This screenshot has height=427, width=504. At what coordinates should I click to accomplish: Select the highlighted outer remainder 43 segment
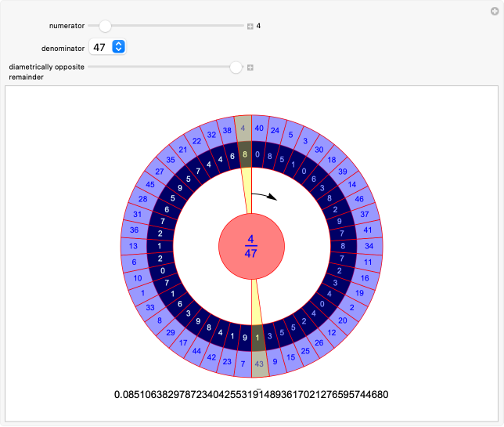tap(258, 364)
